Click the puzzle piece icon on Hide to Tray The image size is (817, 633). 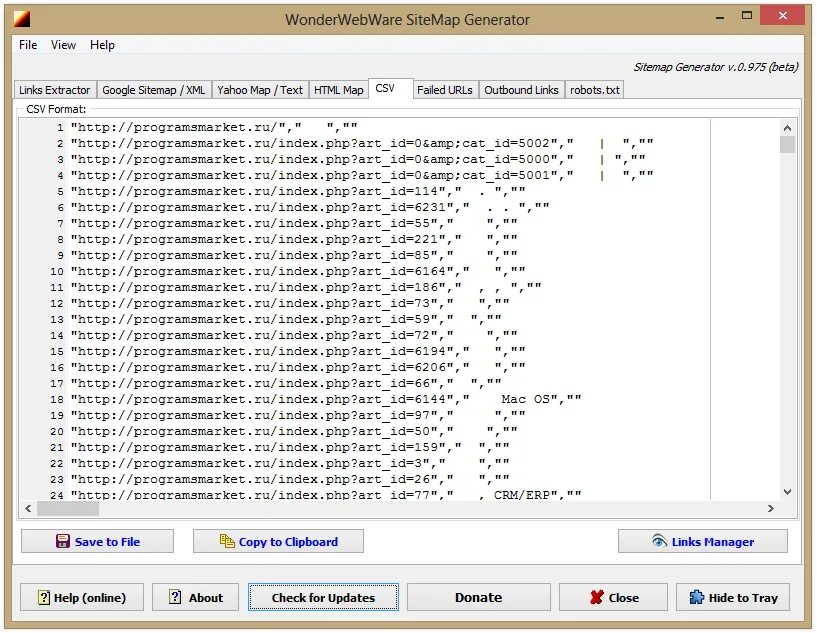[x=696, y=597]
